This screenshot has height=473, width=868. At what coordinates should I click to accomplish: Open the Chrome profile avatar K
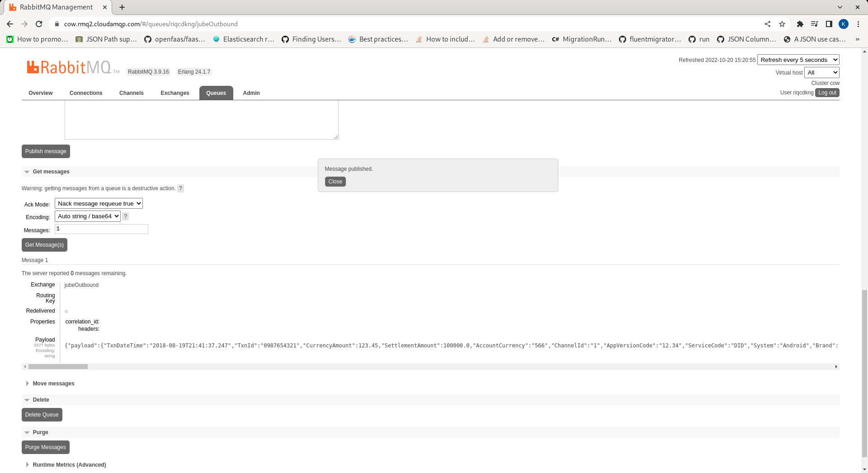(x=844, y=24)
